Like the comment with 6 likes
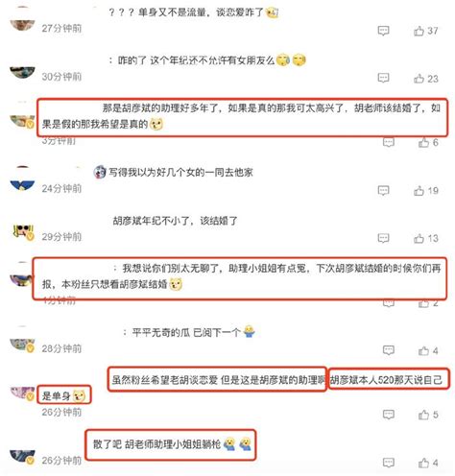 pos(423,142)
